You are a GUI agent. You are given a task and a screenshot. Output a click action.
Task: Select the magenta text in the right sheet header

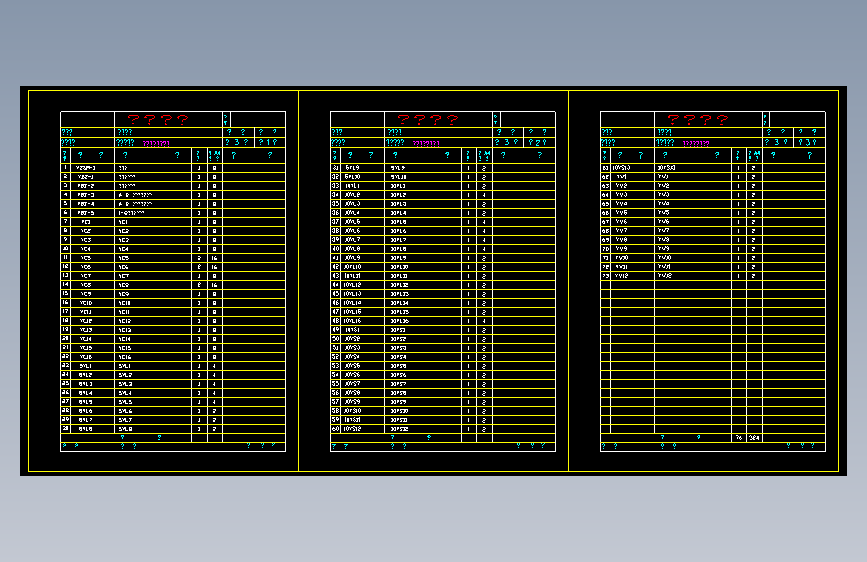click(x=696, y=143)
